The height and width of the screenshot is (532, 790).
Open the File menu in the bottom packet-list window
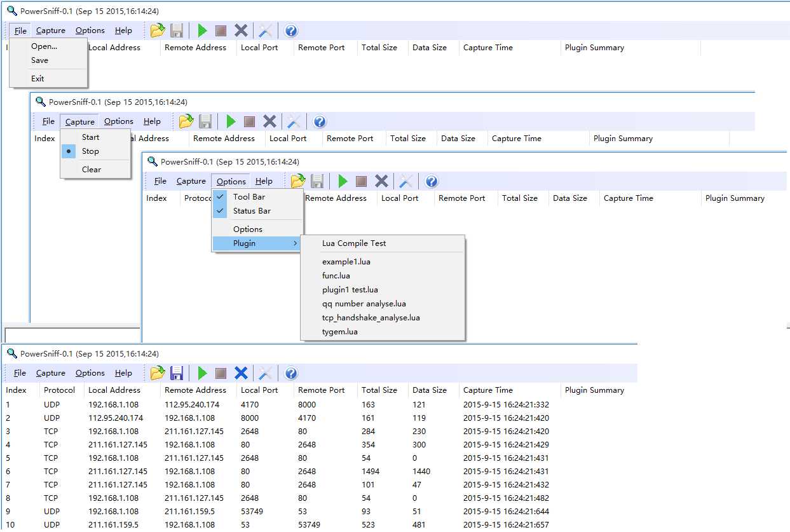tap(20, 373)
